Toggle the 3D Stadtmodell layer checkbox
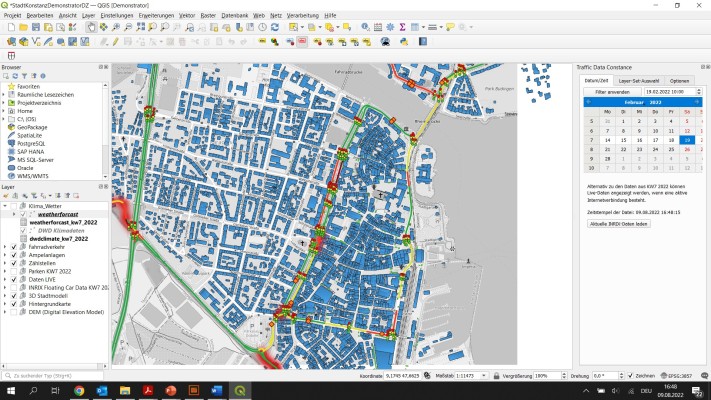Image resolution: width=711 pixels, height=400 pixels. tap(14, 296)
